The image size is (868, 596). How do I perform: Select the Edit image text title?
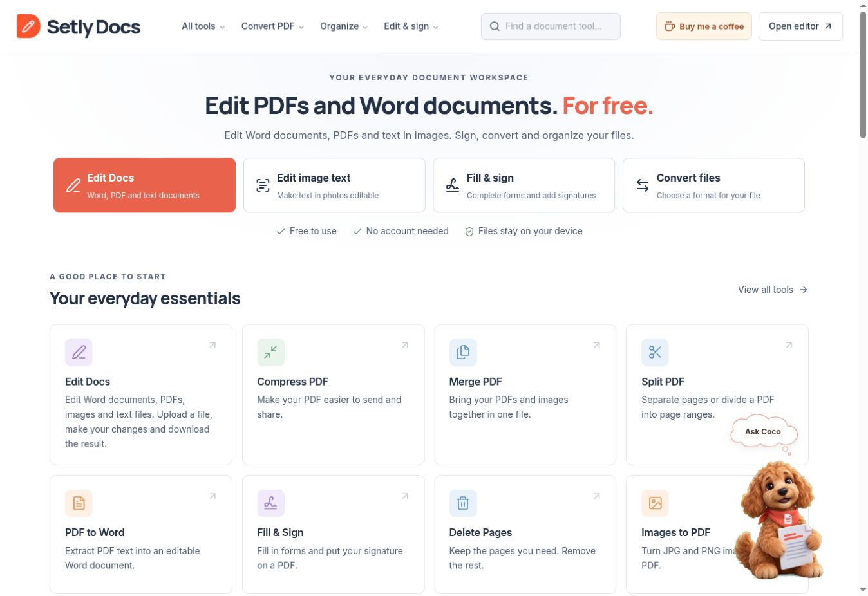pos(314,178)
